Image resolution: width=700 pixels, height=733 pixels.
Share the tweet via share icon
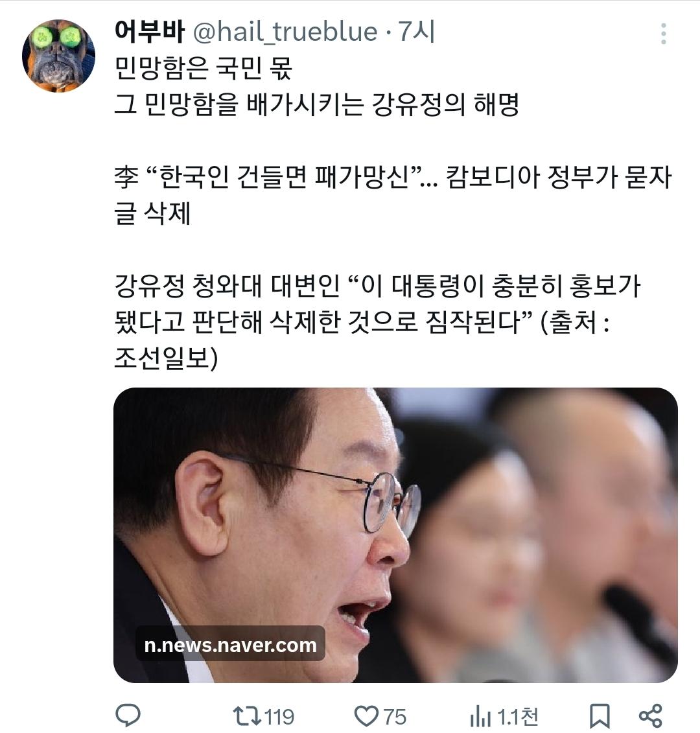[x=651, y=716]
